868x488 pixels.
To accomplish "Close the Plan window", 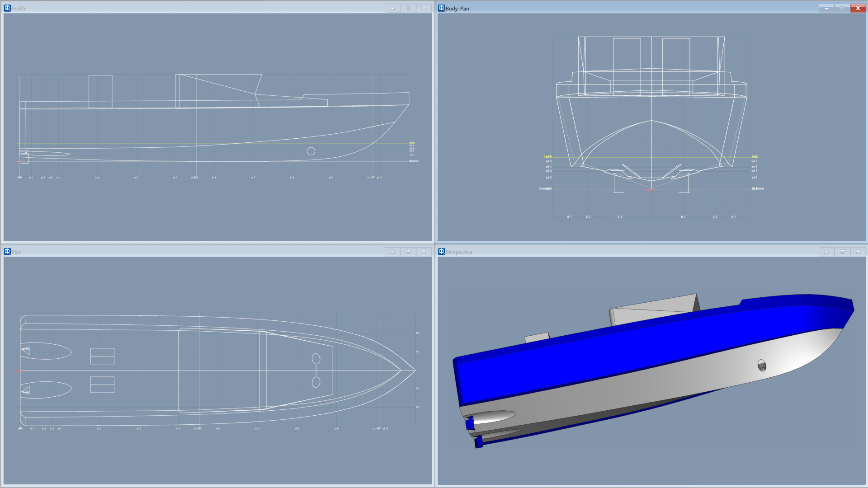I will [x=424, y=252].
